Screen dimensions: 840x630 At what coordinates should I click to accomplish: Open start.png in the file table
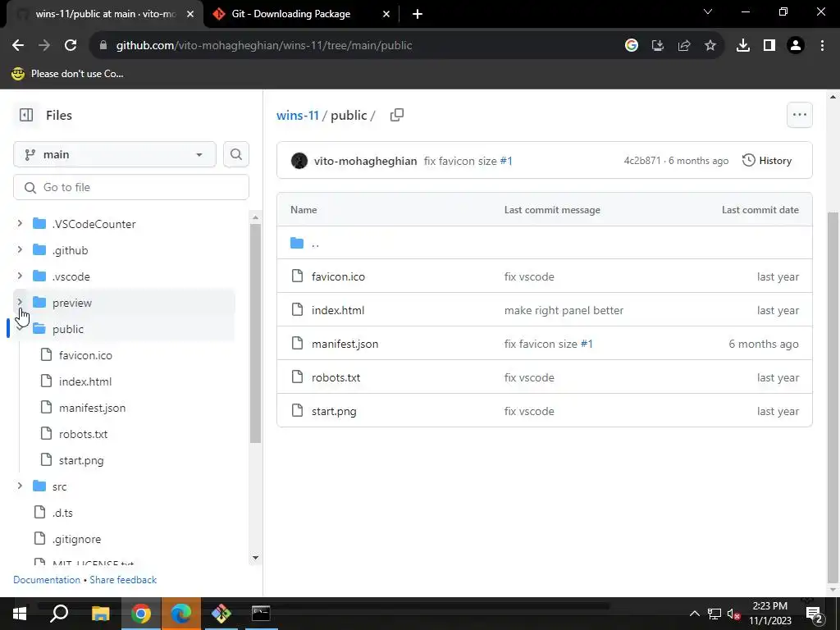[334, 412]
